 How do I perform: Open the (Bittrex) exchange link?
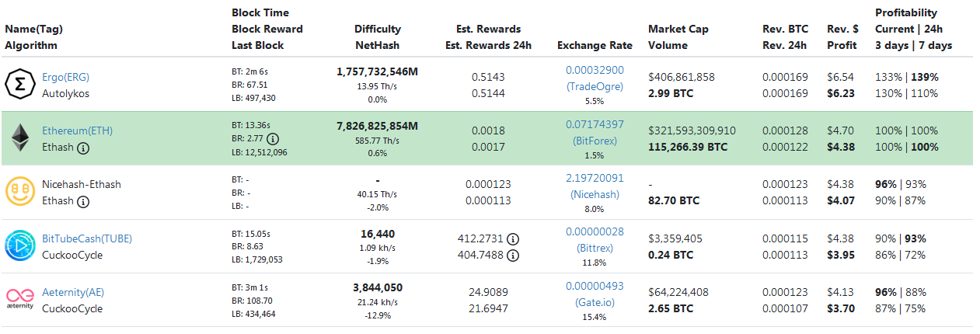(x=595, y=248)
